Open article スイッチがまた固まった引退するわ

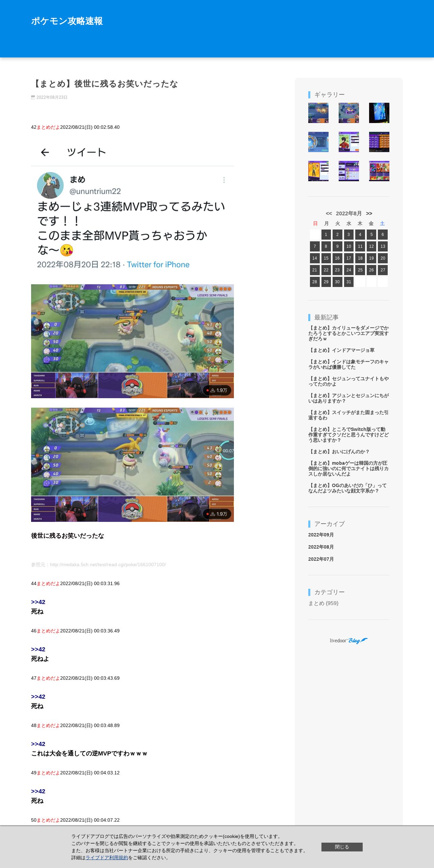tap(348, 415)
